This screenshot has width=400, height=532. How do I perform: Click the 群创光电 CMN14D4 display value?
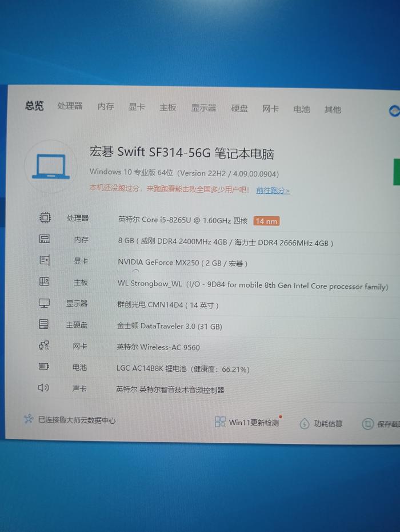click(x=168, y=305)
